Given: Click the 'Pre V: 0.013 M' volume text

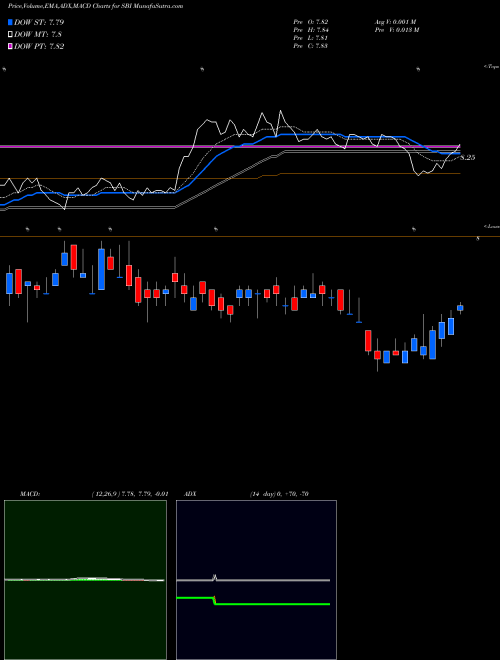Looking at the screenshot, I should tap(397, 30).
